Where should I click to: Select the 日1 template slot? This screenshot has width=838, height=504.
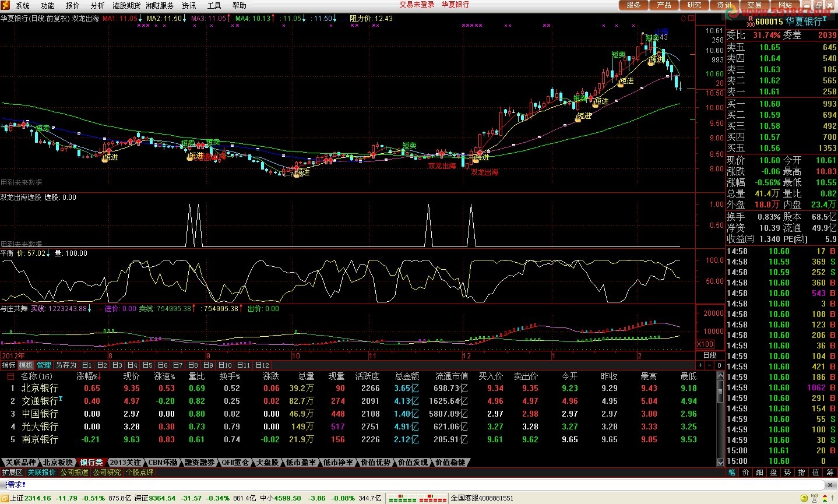pos(87,365)
